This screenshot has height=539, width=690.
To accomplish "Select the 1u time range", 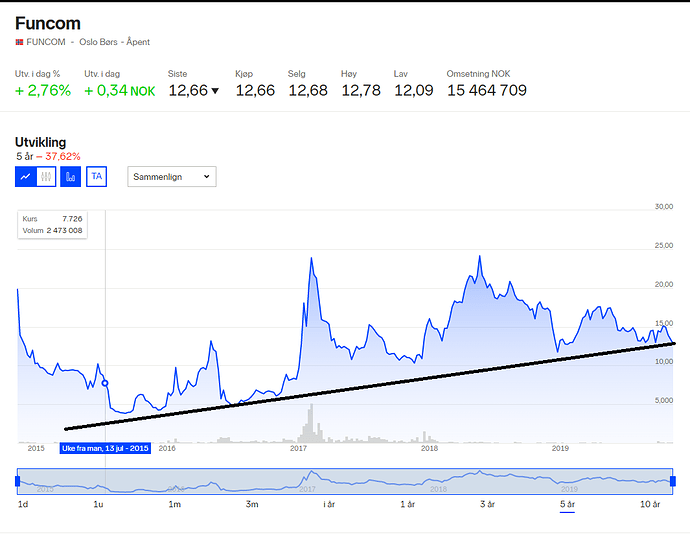I will tap(98, 504).
